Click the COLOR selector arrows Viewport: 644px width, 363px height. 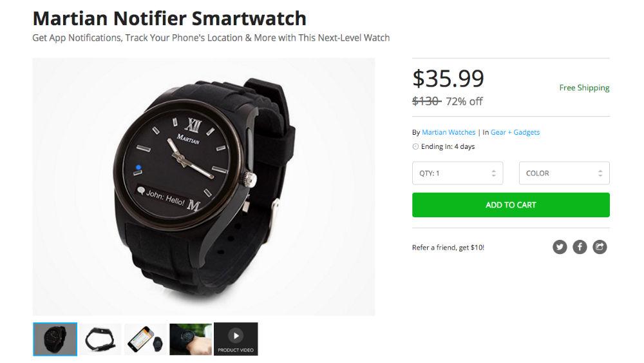600,173
